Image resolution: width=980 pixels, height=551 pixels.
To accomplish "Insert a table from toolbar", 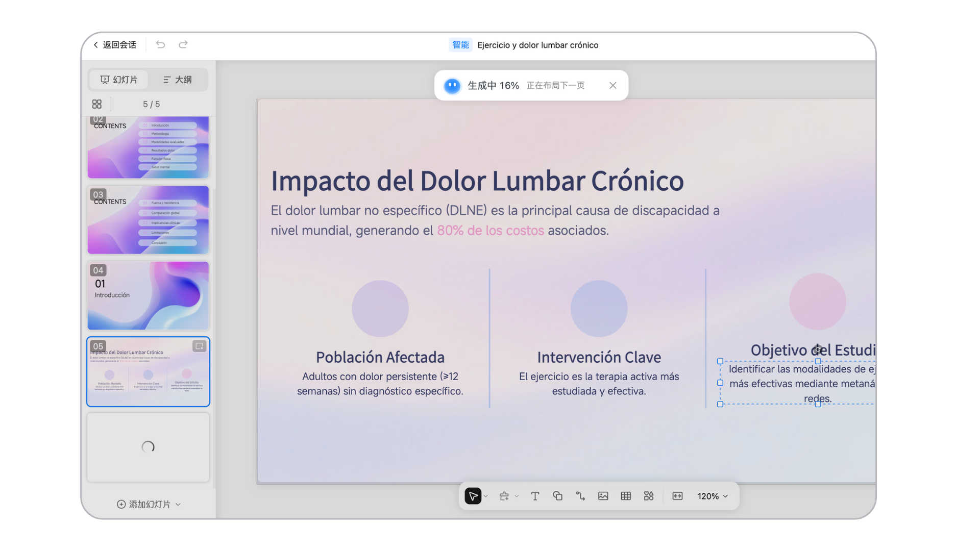I will (x=626, y=496).
